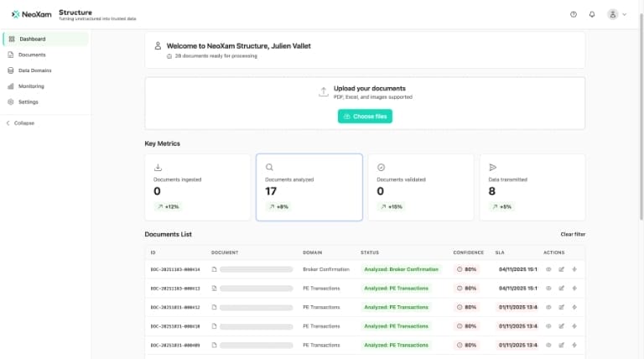Click the file icon in row 000409
Image resolution: width=644 pixels, height=359 pixels.
click(214, 345)
